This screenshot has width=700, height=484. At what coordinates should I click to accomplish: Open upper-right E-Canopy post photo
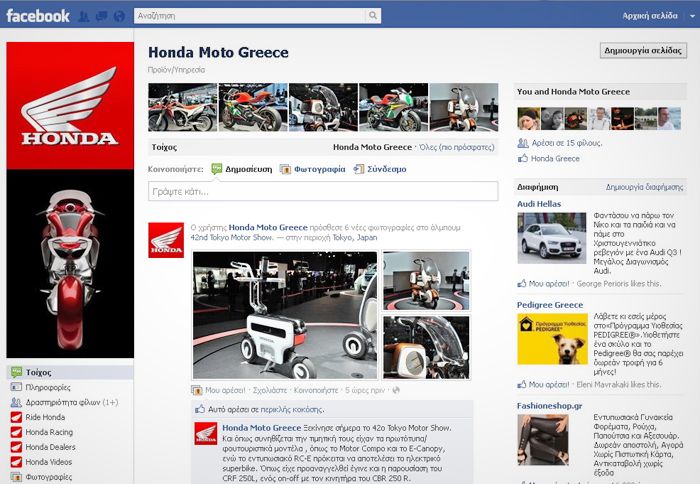tap(426, 281)
